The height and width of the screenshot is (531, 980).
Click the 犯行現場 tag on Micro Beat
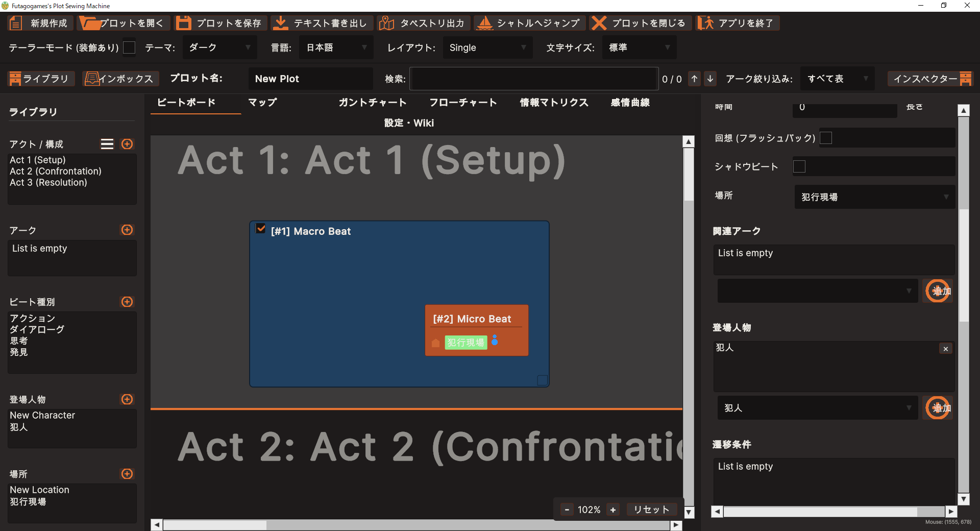(x=466, y=343)
